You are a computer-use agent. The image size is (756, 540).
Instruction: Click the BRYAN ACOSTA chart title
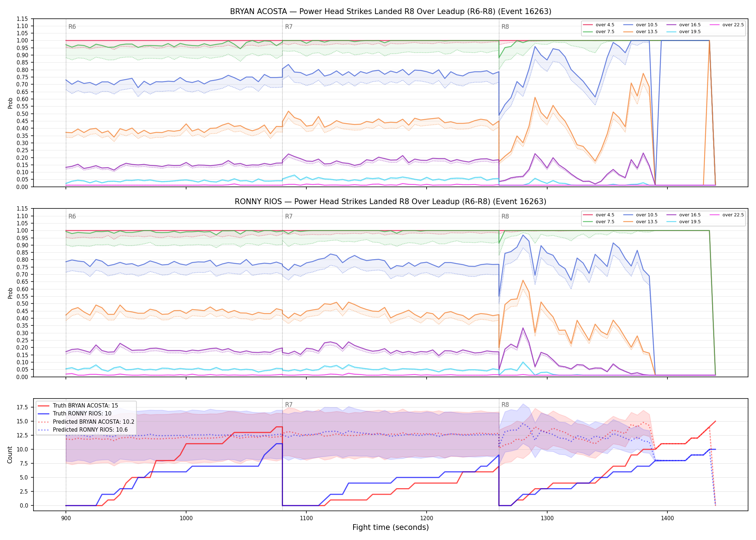point(391,12)
